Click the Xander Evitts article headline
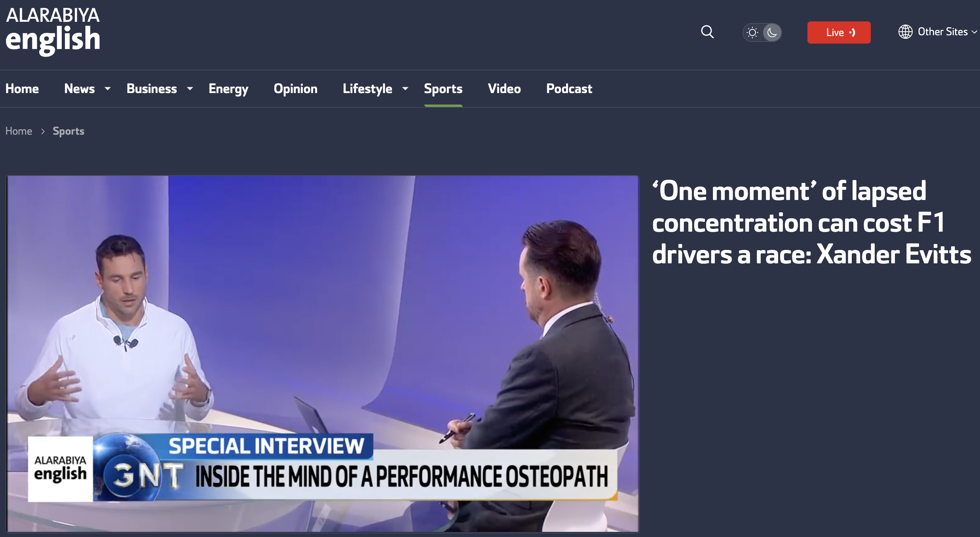Screen dimensions: 980x537 point(811,223)
